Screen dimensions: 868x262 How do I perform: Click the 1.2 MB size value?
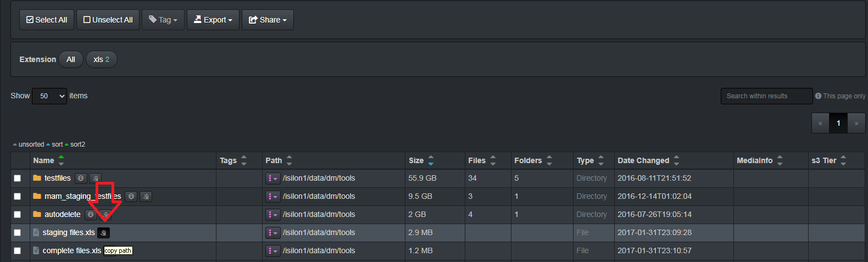tap(420, 250)
